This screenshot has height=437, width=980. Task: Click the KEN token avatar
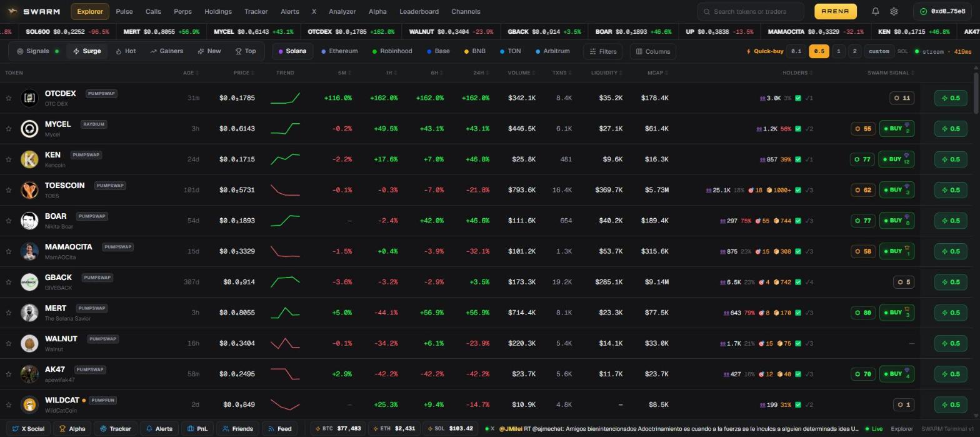pyautogui.click(x=29, y=159)
